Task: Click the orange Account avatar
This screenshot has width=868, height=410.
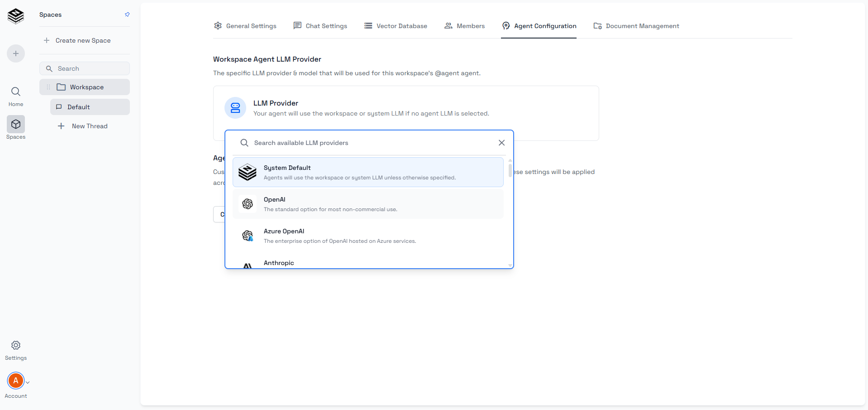Action: coord(16,381)
